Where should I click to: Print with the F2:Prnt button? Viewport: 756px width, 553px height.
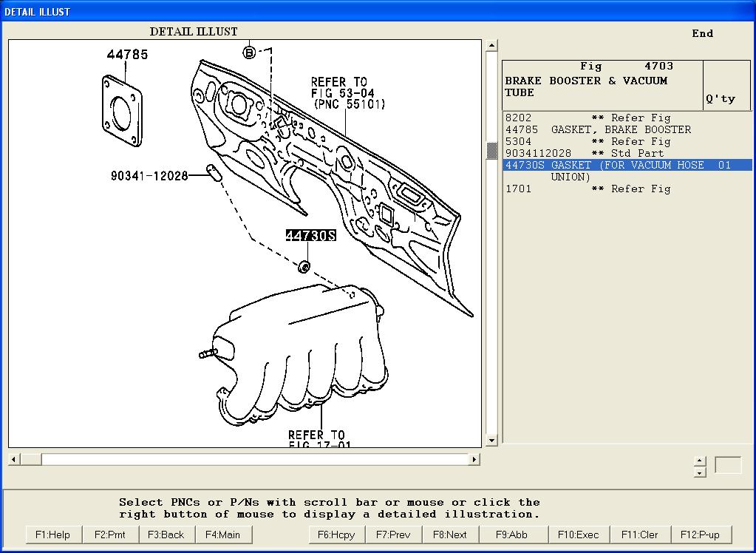[110, 535]
